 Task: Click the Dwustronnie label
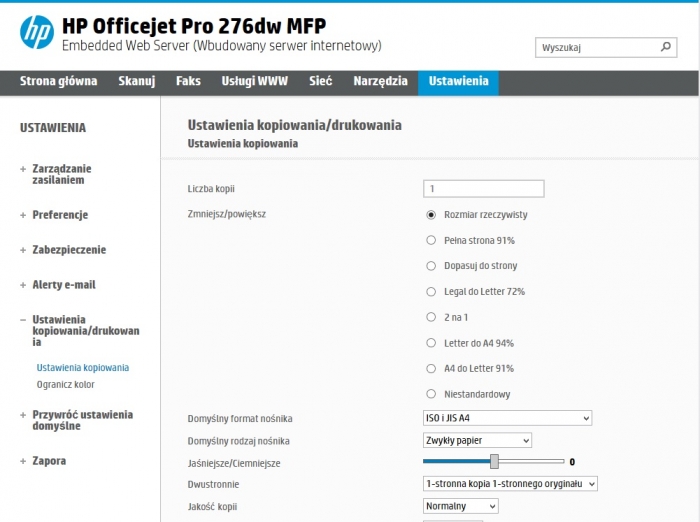click(213, 484)
